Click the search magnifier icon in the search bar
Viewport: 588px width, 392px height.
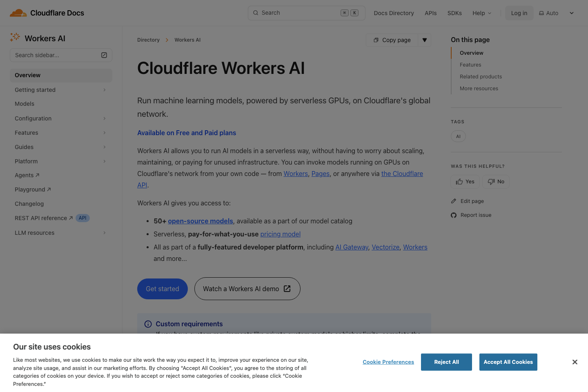point(255,13)
